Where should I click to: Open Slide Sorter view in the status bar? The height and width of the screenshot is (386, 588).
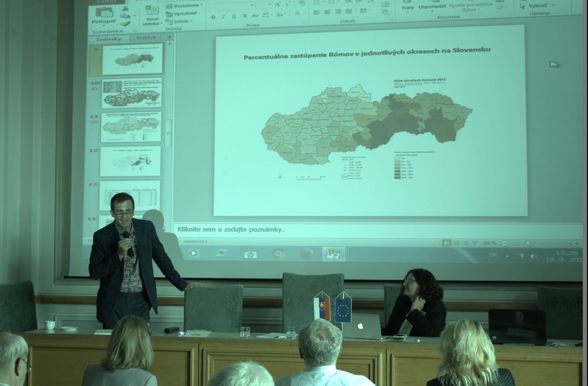tap(456, 243)
